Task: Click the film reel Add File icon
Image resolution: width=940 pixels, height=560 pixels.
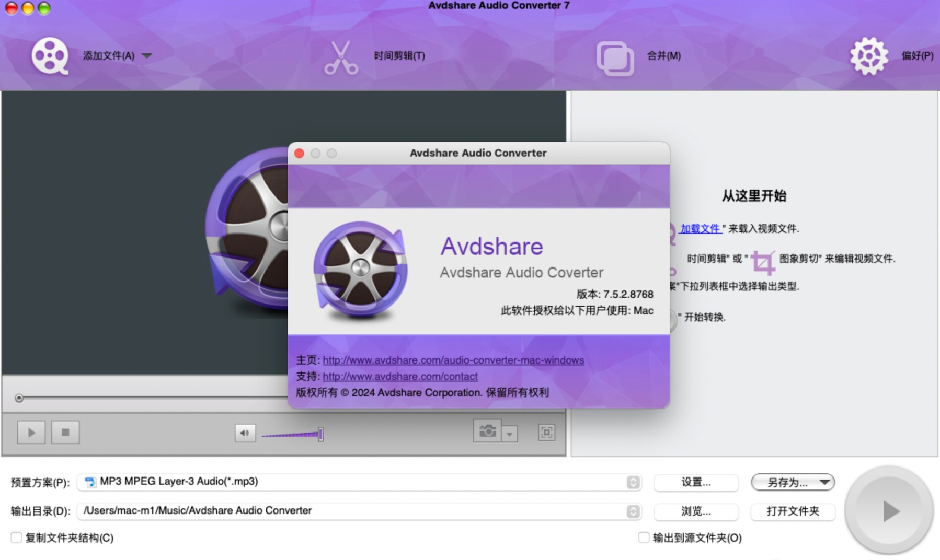Action: (50, 55)
